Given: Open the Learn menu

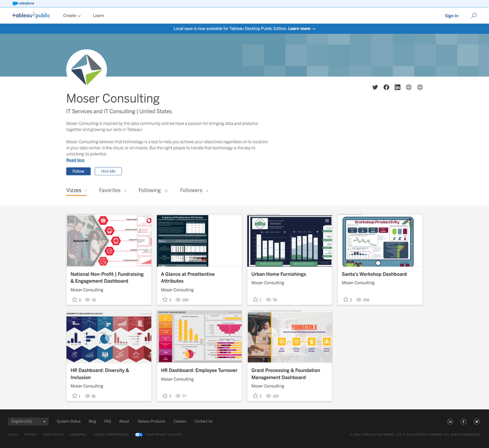Looking at the screenshot, I should point(98,15).
